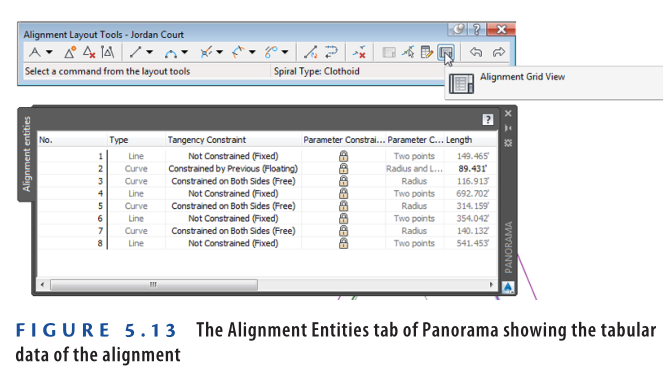This screenshot has width=663, height=375.
Task: Select the Fixed Line draw tool
Action: pos(135,52)
